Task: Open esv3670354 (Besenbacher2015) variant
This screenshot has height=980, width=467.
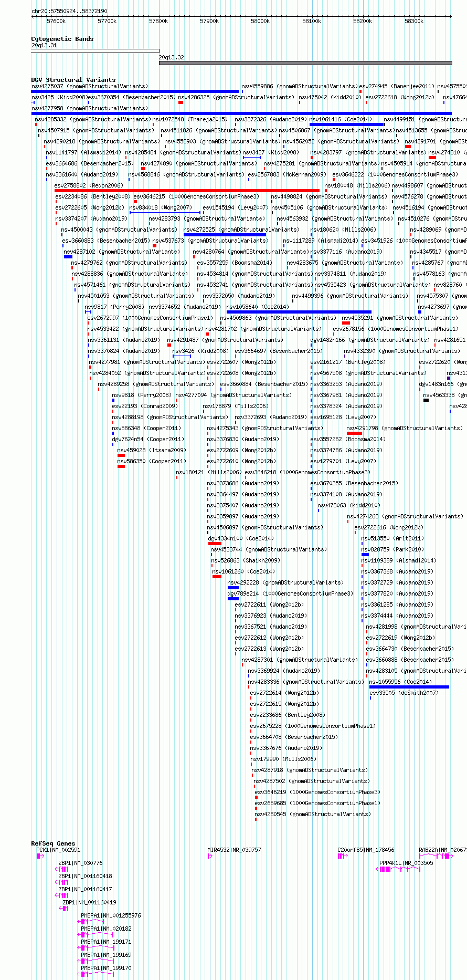Action: click(x=132, y=97)
